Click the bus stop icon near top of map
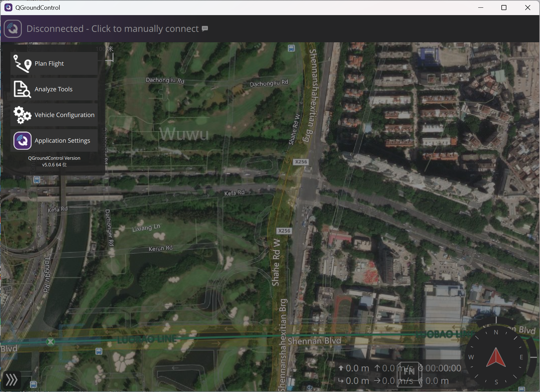 pyautogui.click(x=291, y=48)
